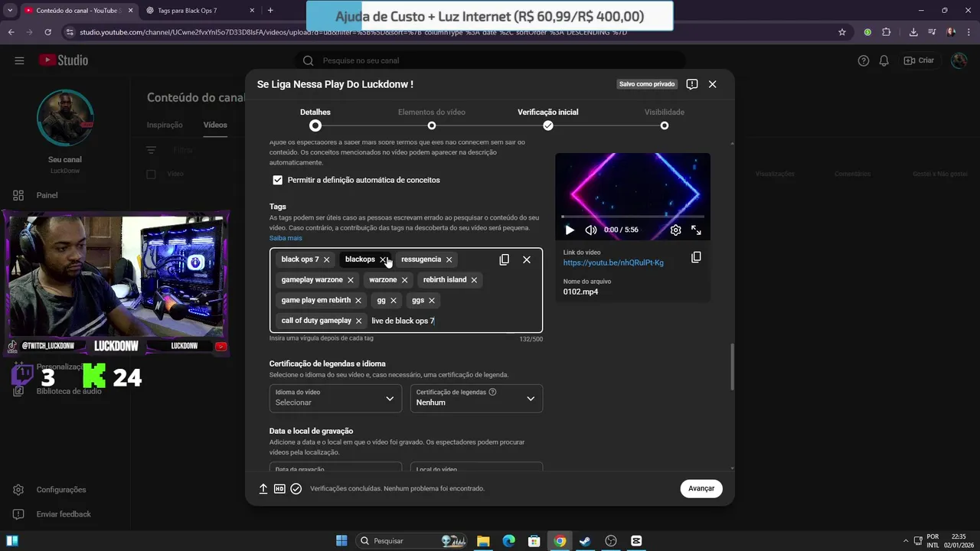Open the "Saiba mais" link

pos(286,238)
